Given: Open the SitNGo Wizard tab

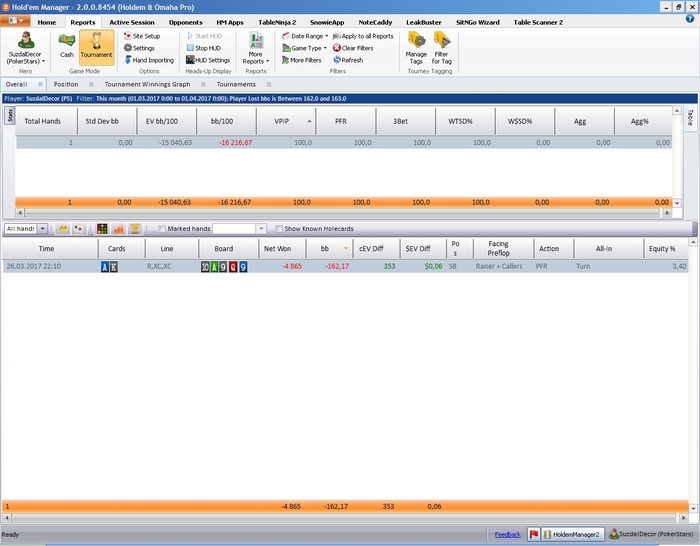Looking at the screenshot, I should 477,22.
